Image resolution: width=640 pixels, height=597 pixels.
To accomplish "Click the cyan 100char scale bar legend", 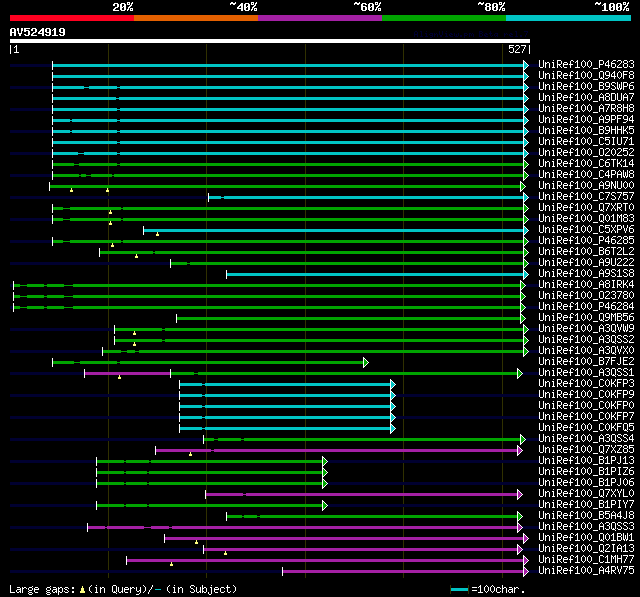I will coord(459,589).
